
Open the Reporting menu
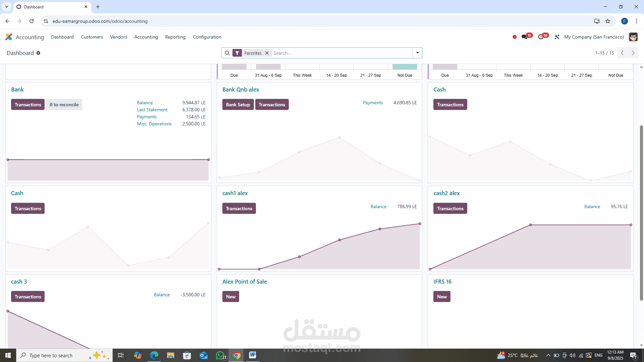(175, 37)
